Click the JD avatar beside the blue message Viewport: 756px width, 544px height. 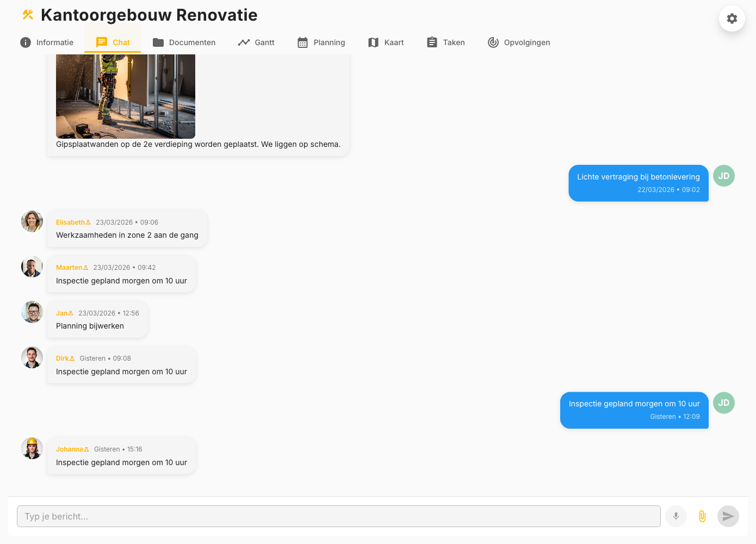tap(724, 176)
